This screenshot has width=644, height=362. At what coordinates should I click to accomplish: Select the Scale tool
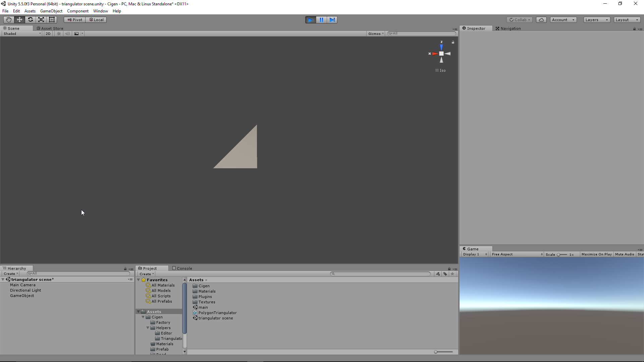pos(41,20)
